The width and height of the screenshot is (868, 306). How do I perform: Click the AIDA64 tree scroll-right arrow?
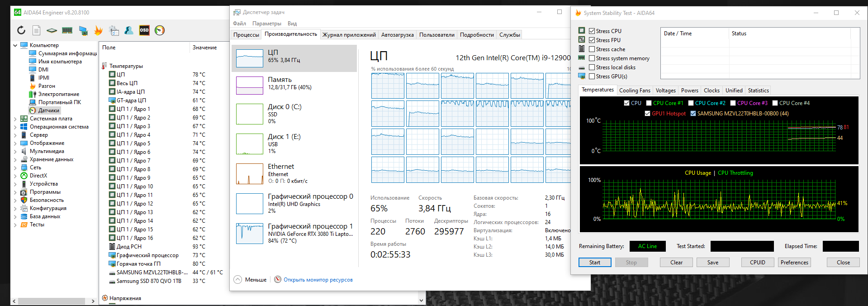[x=93, y=301]
